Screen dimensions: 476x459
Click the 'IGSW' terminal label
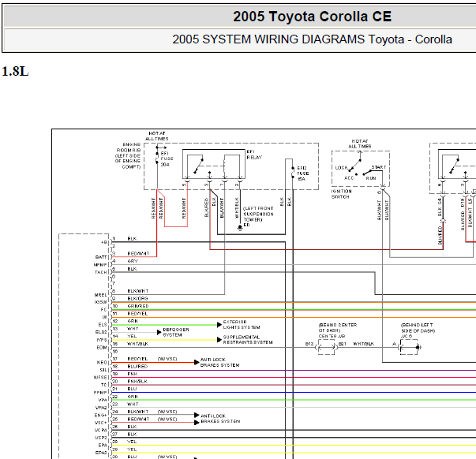(x=100, y=302)
